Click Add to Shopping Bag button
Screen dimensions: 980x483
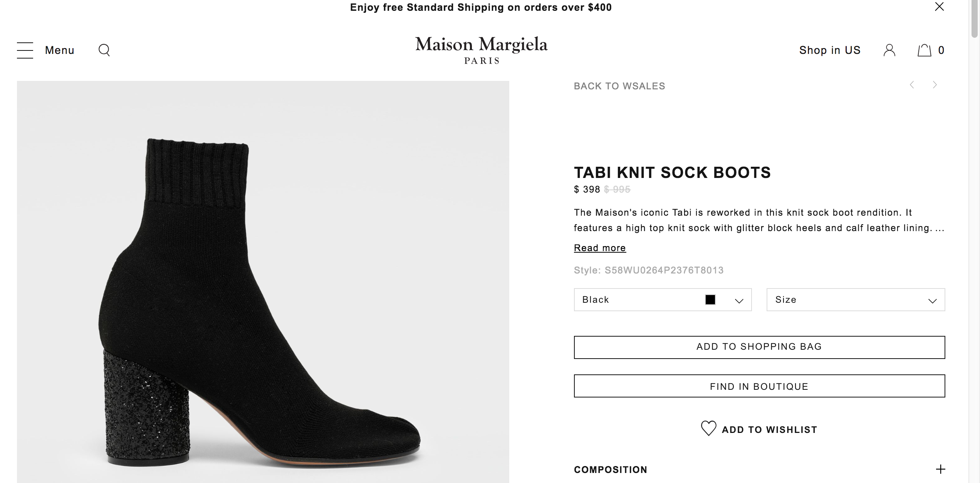(759, 347)
